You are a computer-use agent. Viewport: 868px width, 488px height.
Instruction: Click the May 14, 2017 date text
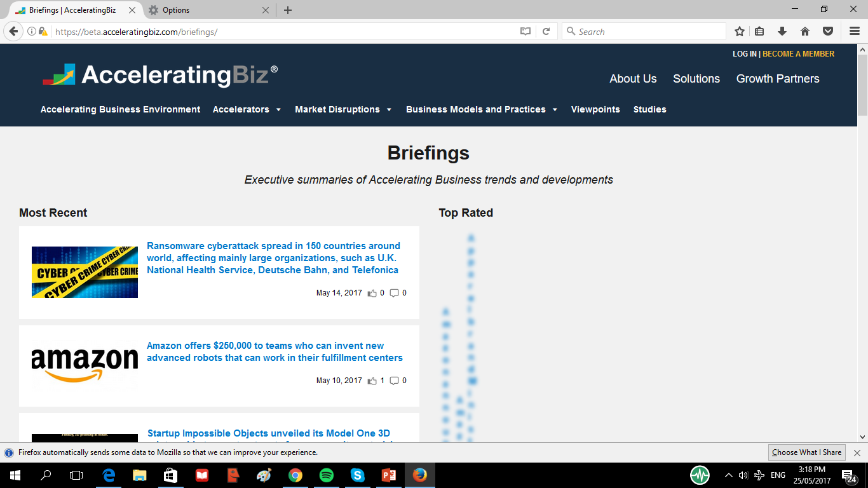339,293
